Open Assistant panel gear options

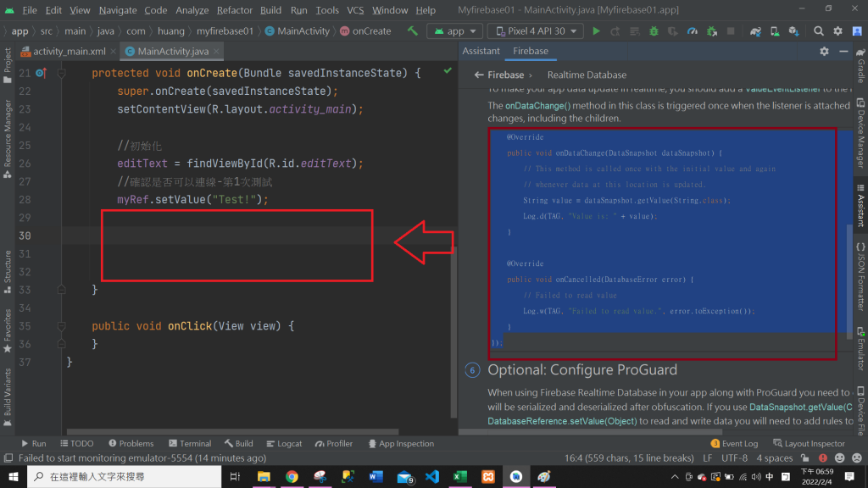(824, 51)
